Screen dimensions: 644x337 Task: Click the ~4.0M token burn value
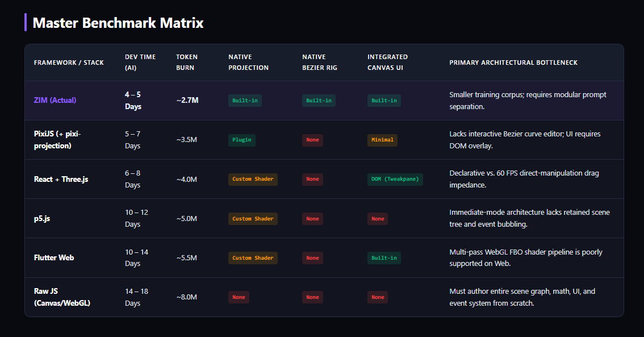tap(186, 179)
